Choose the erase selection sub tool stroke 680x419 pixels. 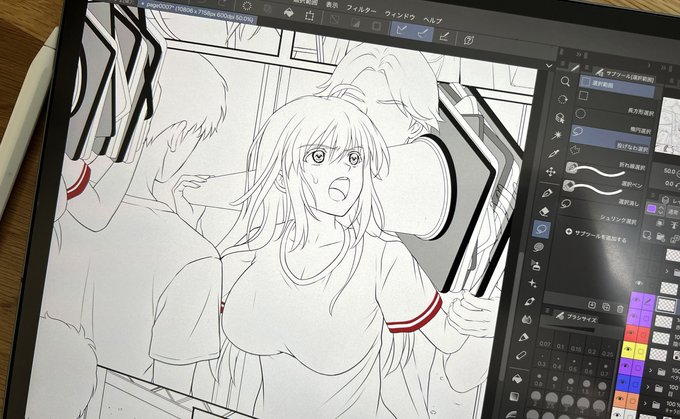593,189
